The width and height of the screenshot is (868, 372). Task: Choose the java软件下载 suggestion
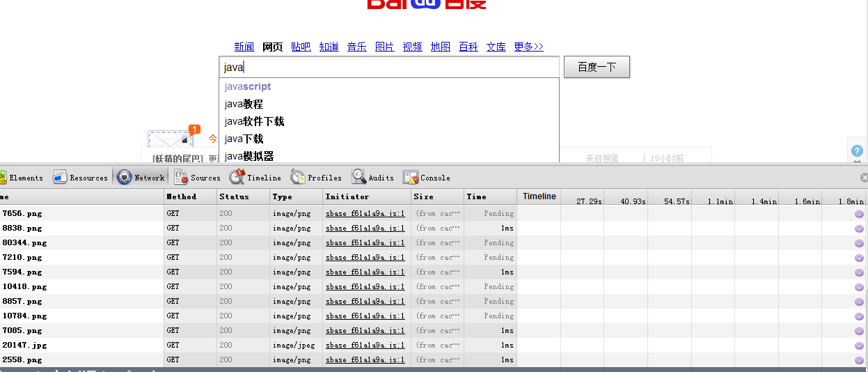click(x=389, y=121)
